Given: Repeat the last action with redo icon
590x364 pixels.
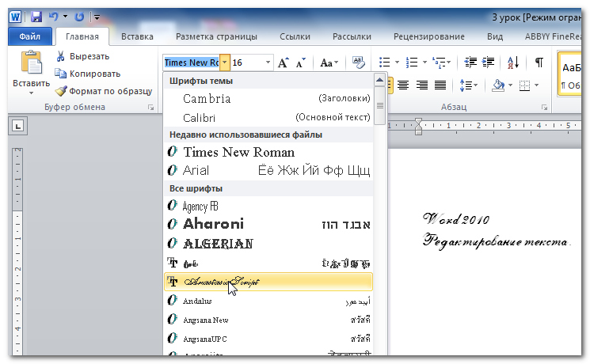Looking at the screenshot, I should (79, 17).
